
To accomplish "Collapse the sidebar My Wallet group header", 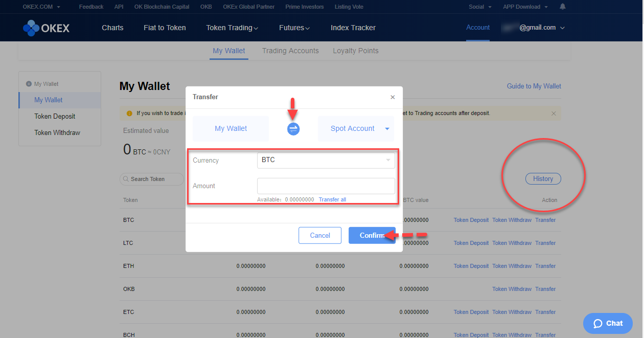I will pos(43,84).
